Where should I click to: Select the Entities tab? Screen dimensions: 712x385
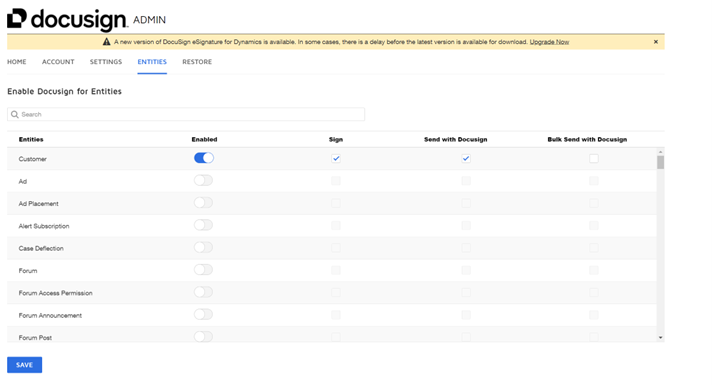(x=152, y=62)
